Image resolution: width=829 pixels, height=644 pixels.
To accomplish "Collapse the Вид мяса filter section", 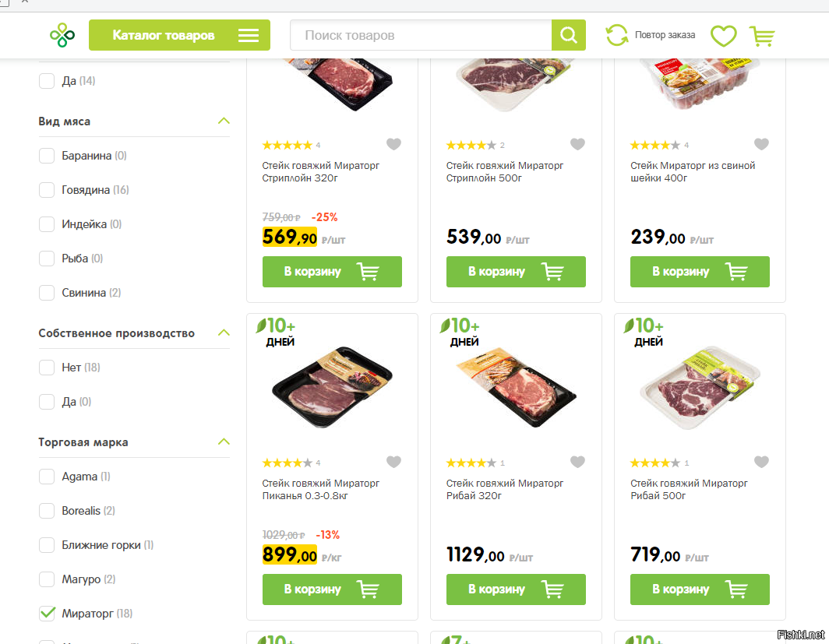I will coord(224,121).
